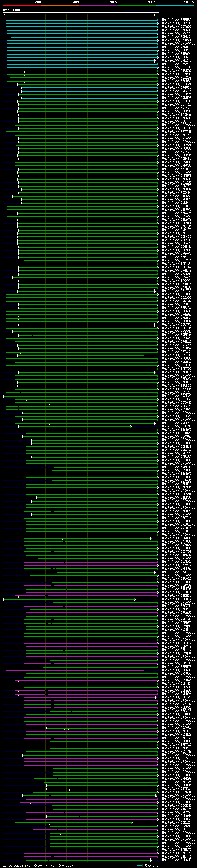Image resolution: width=197 pixels, height=868 pixels.
Task: Click the 369 query end position label
Action: 155,15
